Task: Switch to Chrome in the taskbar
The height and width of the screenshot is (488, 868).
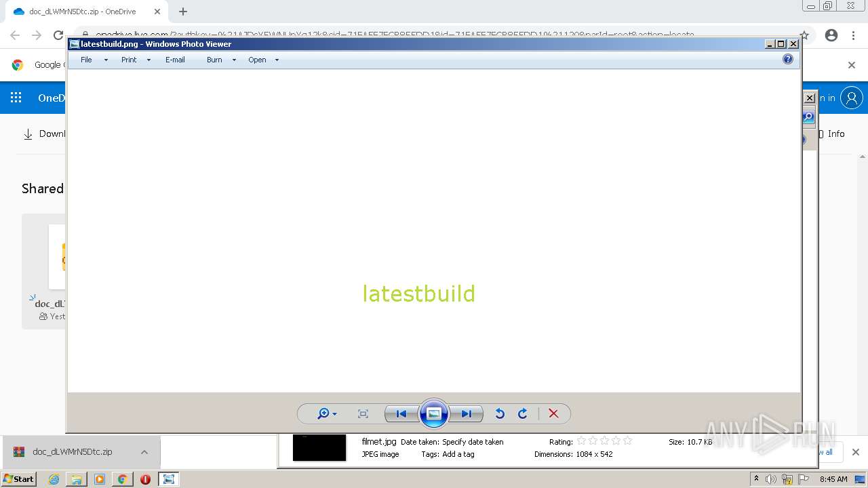Action: (x=122, y=479)
